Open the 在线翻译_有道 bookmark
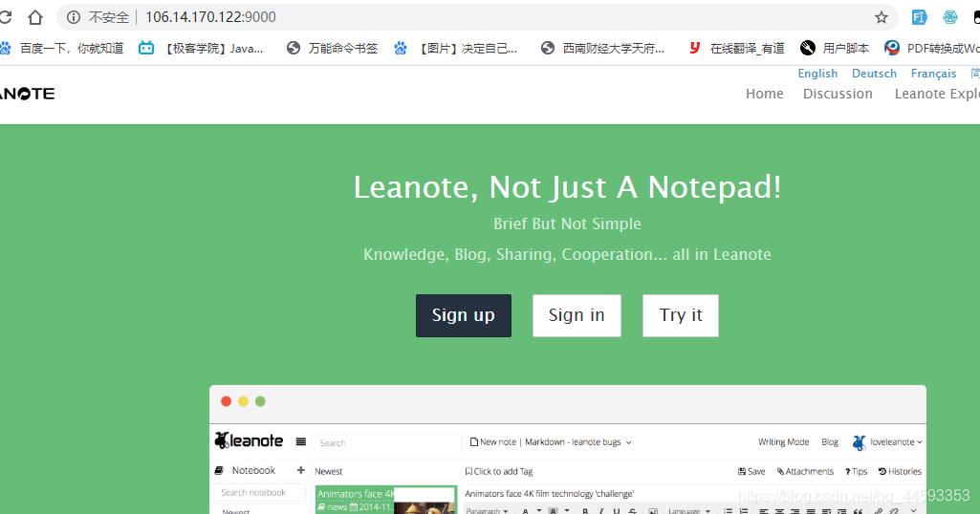The height and width of the screenshot is (514, 980). coord(735,48)
